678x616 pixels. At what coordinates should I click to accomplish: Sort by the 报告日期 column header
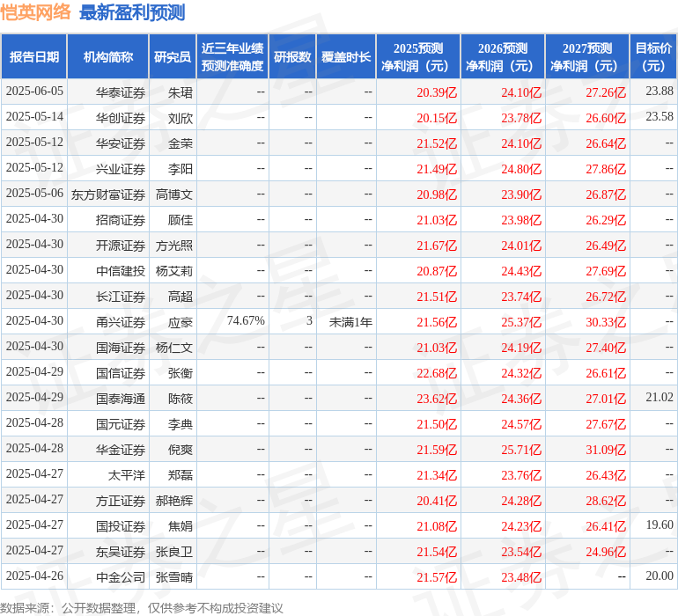coord(34,57)
